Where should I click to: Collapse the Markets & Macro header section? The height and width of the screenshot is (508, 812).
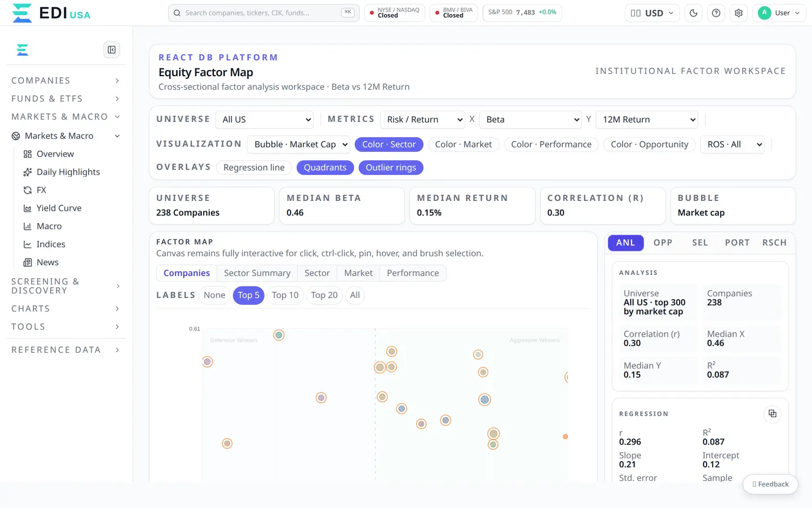[65, 117]
